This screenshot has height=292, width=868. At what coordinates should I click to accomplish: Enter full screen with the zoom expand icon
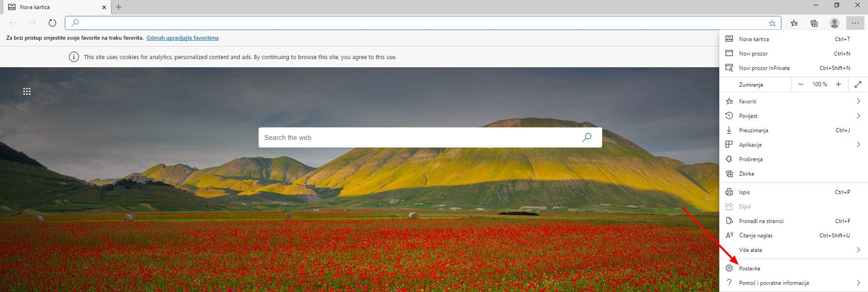point(858,85)
